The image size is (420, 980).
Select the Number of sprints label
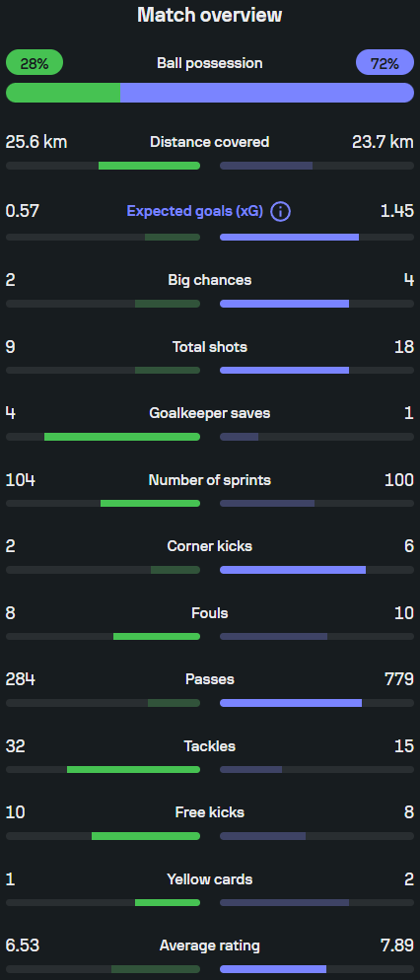pyautogui.click(x=210, y=480)
